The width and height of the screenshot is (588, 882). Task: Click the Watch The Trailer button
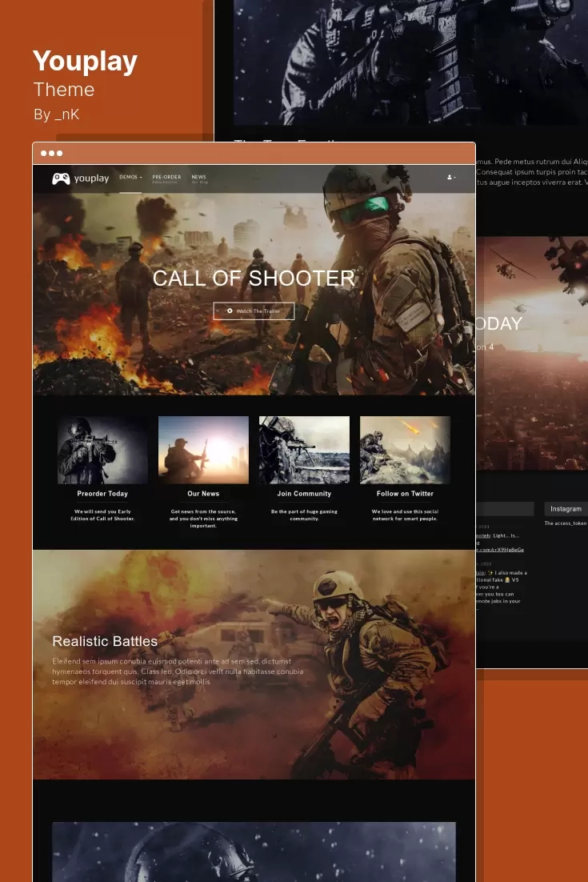pyautogui.click(x=254, y=311)
